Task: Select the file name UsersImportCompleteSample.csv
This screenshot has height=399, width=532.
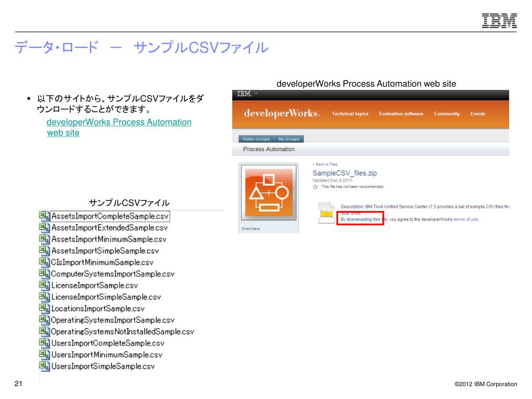Action: tap(108, 343)
